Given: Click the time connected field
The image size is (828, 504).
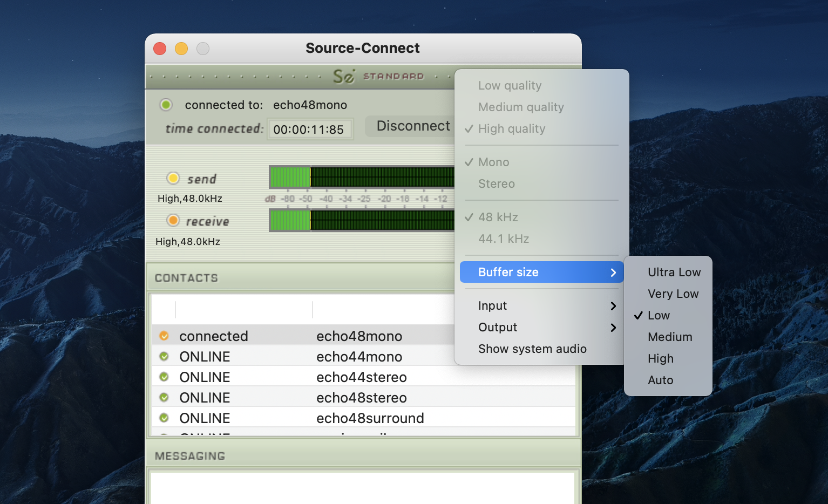Looking at the screenshot, I should coord(309,130).
